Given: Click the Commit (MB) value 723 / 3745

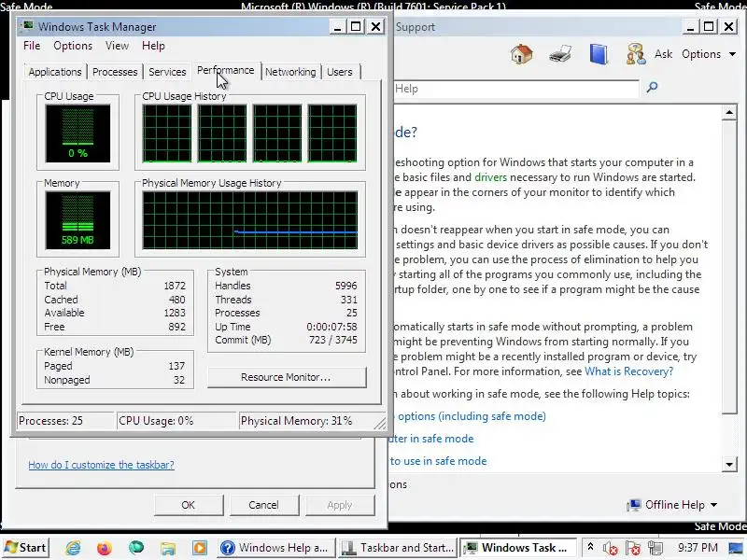Looking at the screenshot, I should coord(333,340).
